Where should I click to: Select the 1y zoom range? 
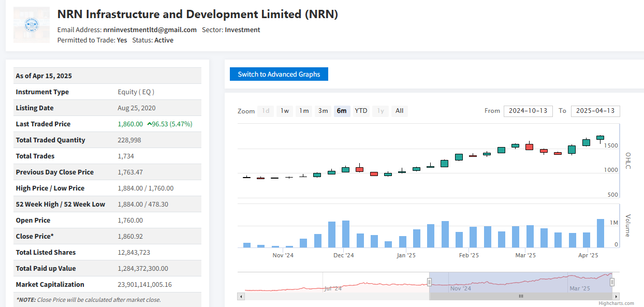380,111
